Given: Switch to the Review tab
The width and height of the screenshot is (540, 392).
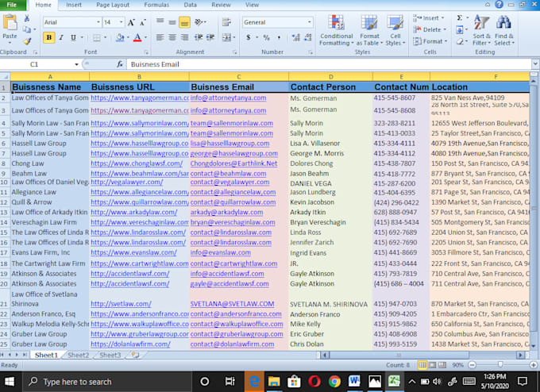Looking at the screenshot, I should tap(221, 5).
